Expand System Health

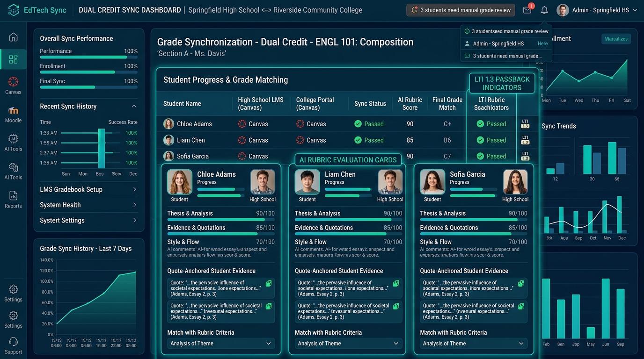pyautogui.click(x=88, y=205)
